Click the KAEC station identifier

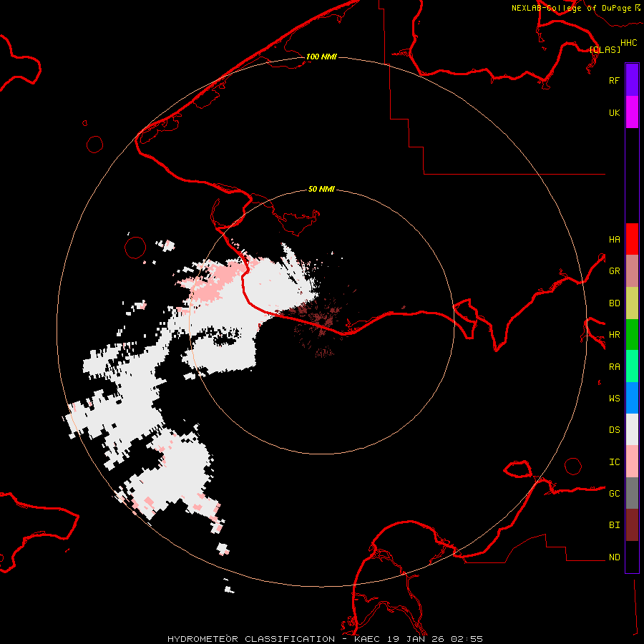[x=367, y=639]
